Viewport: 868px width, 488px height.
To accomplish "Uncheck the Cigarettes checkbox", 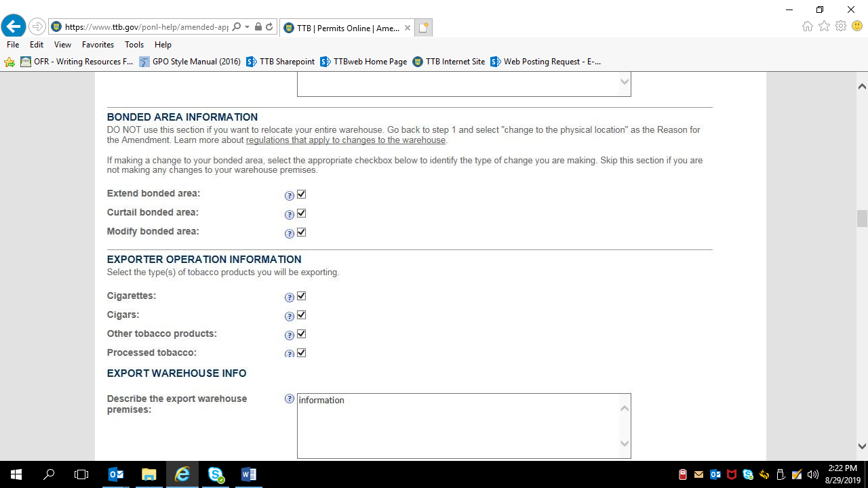I will pyautogui.click(x=302, y=296).
